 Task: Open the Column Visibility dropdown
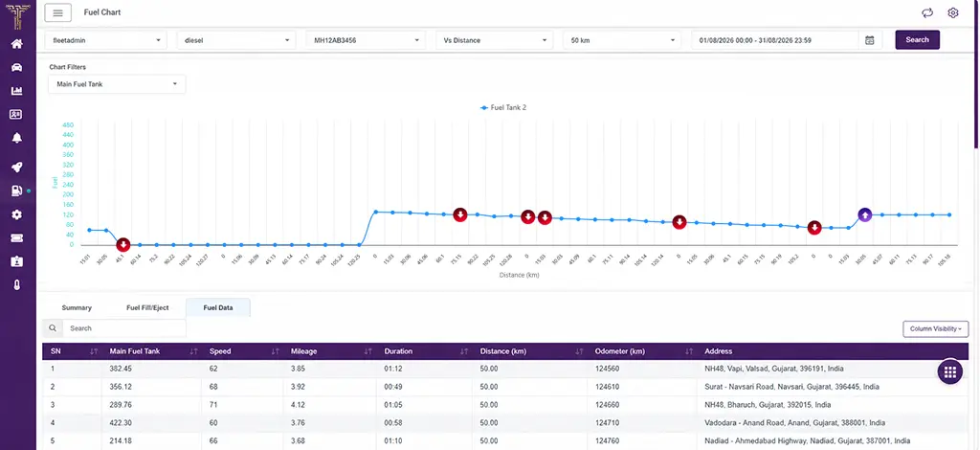[935, 328]
